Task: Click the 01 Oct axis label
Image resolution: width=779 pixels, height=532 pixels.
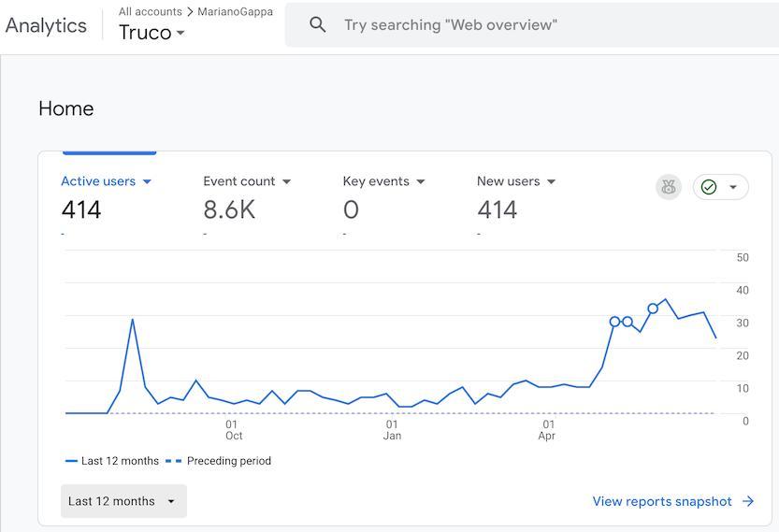Action: pos(233,430)
